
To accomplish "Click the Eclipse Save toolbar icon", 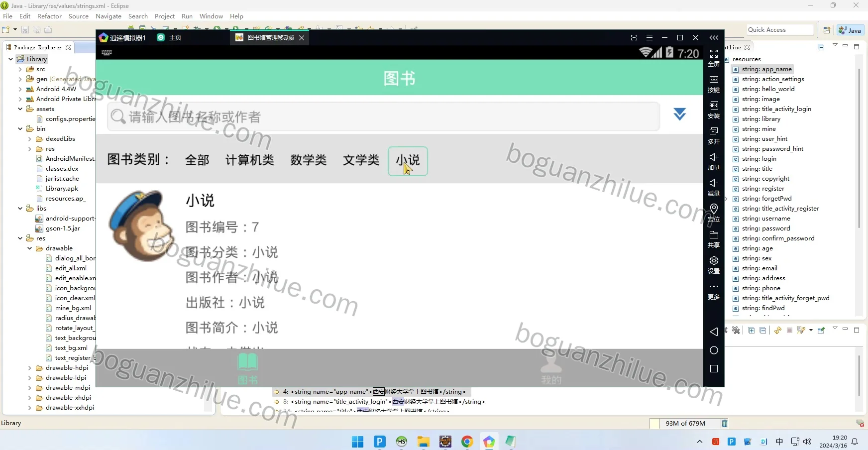I will [25, 30].
